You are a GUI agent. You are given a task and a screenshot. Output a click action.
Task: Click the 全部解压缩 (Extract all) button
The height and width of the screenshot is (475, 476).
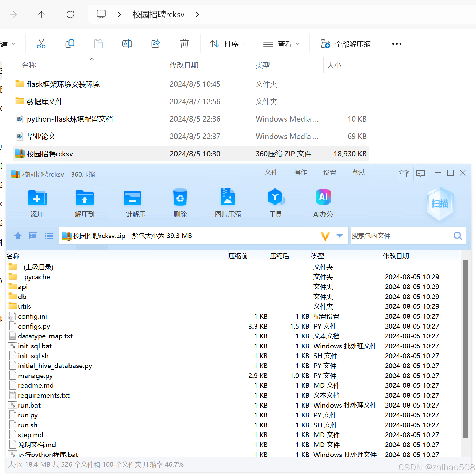(x=346, y=44)
